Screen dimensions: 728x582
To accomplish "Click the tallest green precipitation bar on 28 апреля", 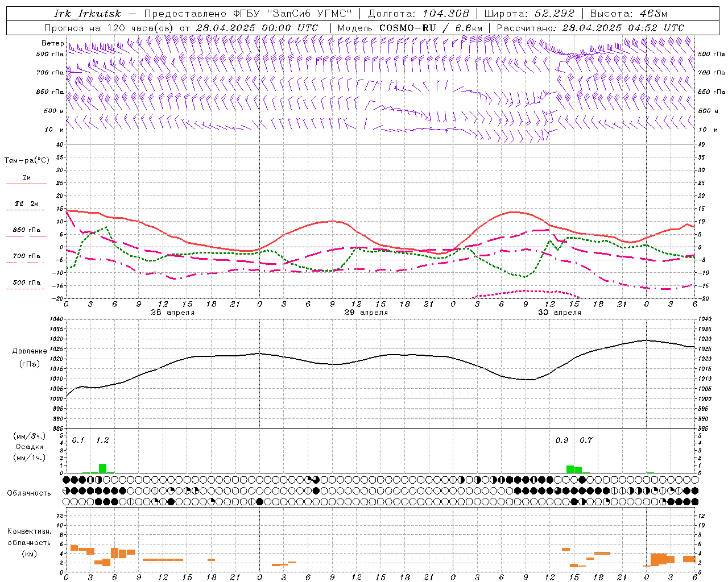I will pyautogui.click(x=102, y=468).
